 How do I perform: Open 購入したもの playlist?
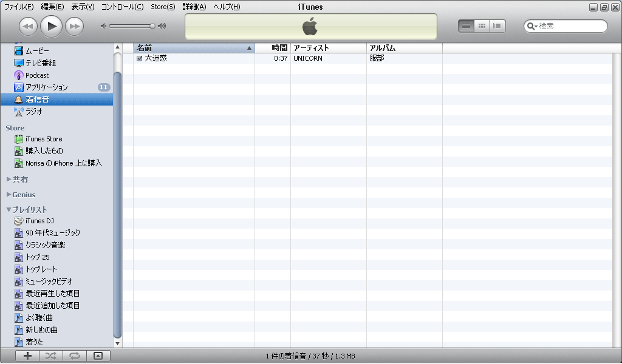(x=56, y=151)
